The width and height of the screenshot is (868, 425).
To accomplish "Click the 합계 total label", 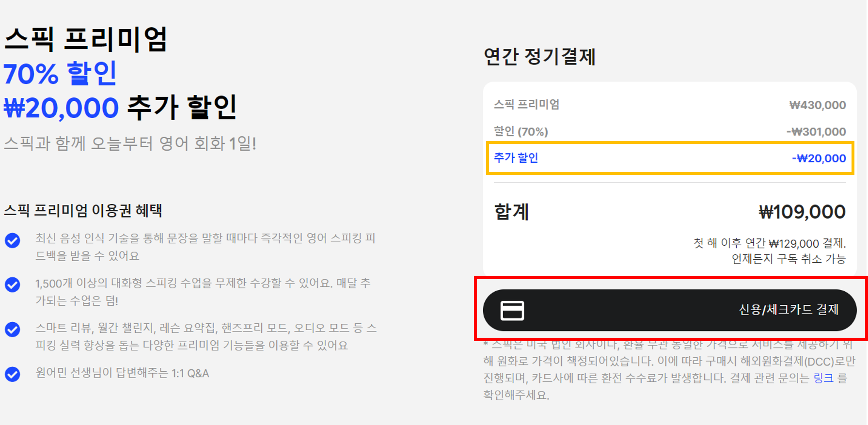I will (512, 212).
